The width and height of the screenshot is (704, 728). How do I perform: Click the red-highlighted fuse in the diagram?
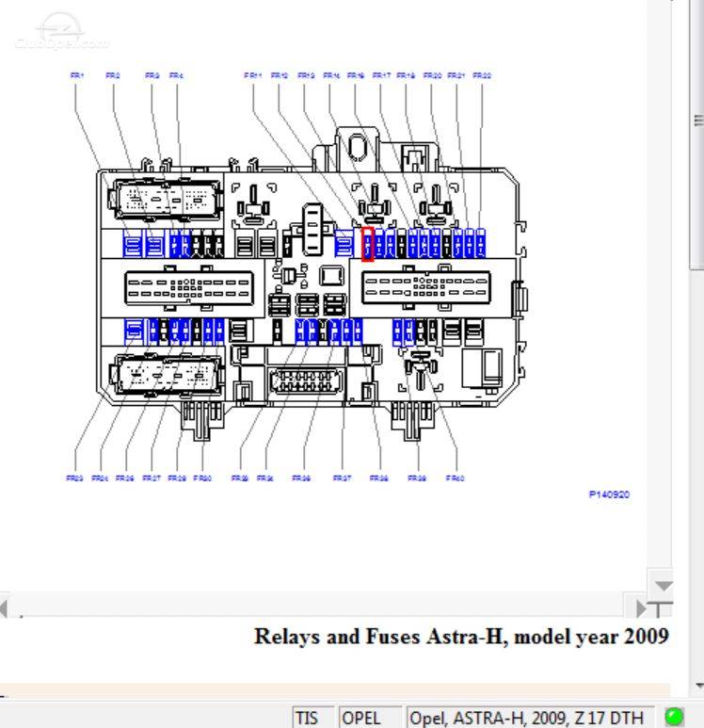tap(368, 244)
